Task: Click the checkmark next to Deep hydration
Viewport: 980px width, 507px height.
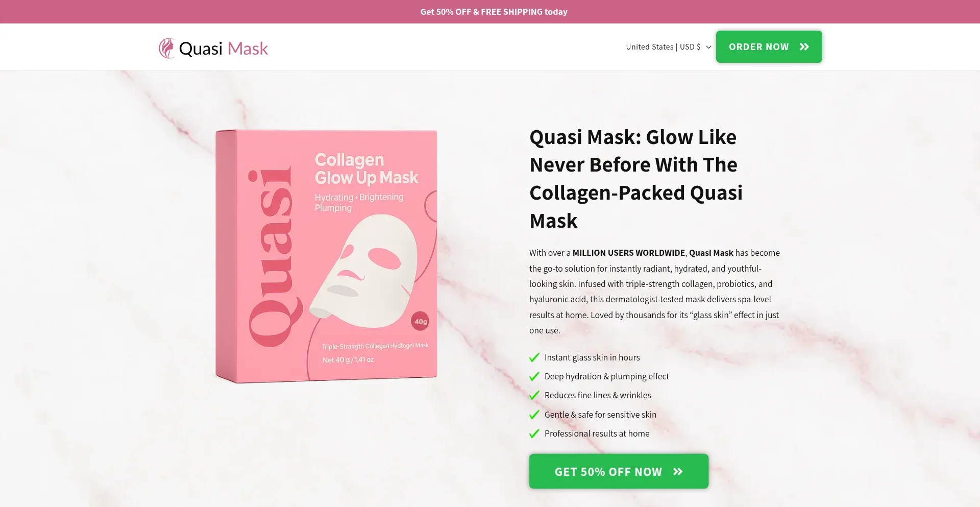Action: (534, 376)
